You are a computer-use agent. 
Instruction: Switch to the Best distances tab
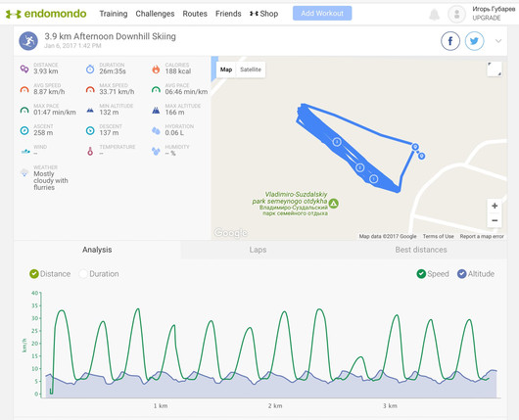coord(421,250)
